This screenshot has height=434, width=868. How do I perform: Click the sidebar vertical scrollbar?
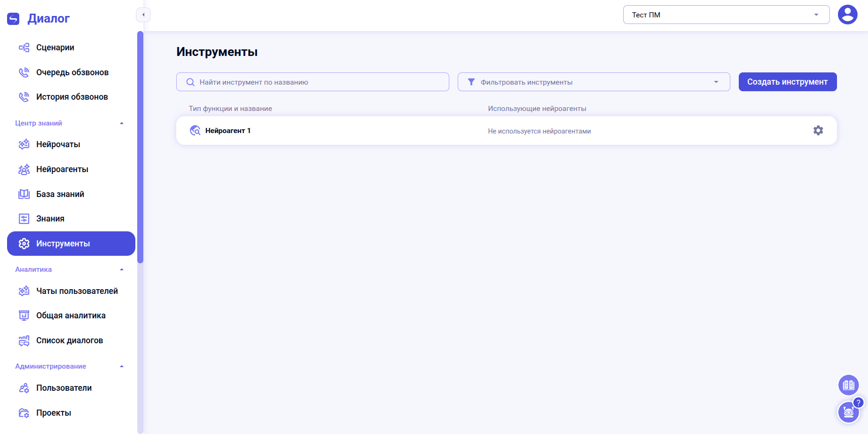pyautogui.click(x=140, y=147)
